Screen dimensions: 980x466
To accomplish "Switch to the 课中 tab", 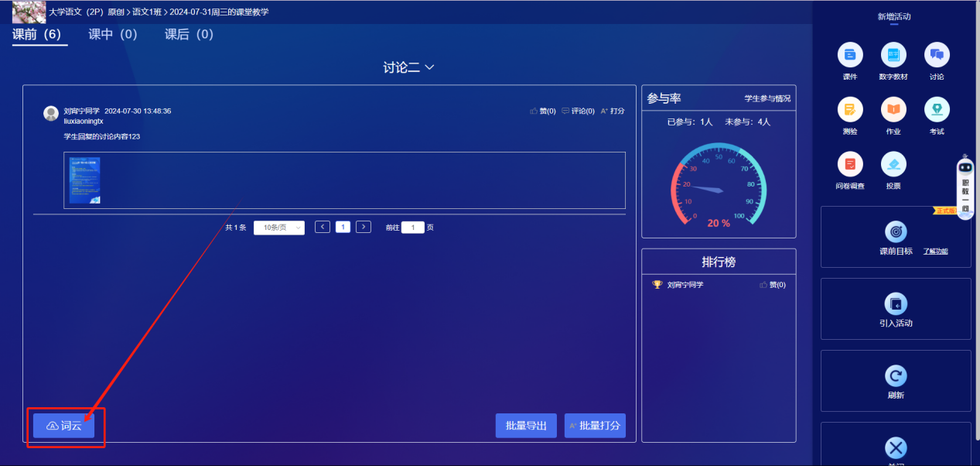I will tap(113, 34).
